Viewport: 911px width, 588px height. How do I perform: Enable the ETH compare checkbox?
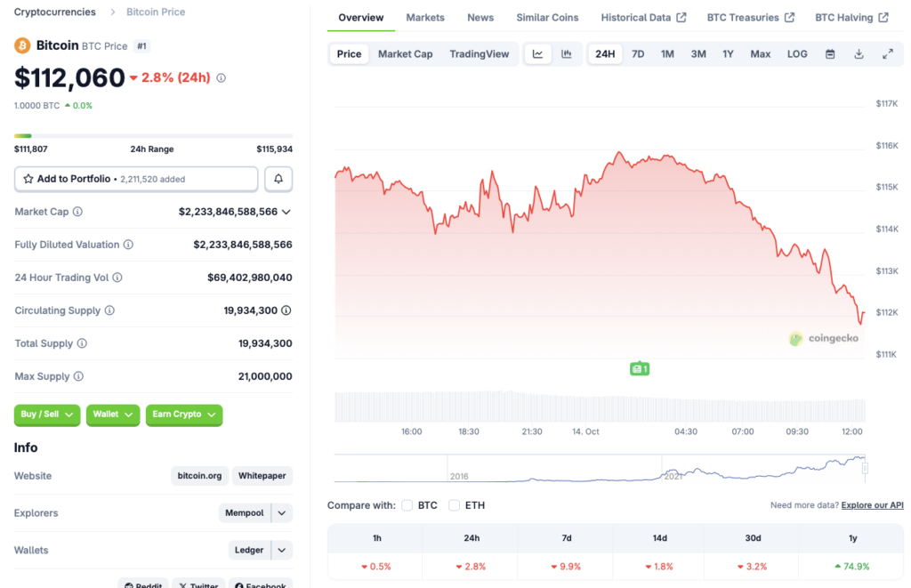click(x=455, y=505)
